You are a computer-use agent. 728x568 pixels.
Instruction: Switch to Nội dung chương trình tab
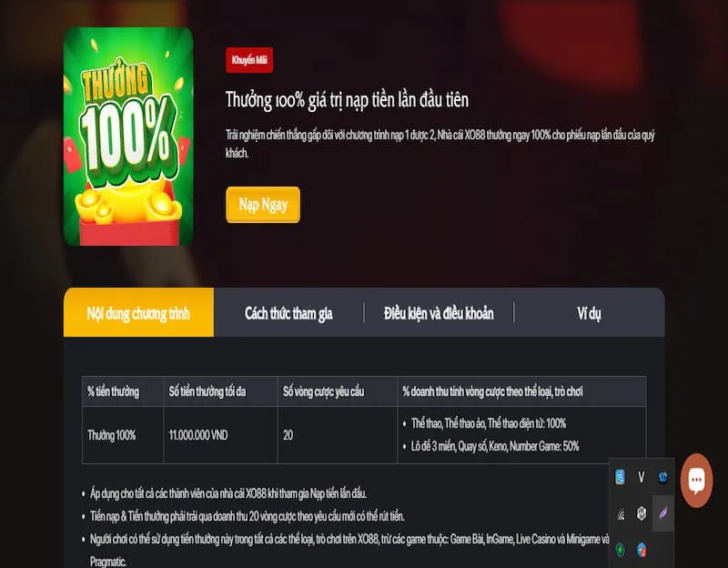tap(138, 312)
